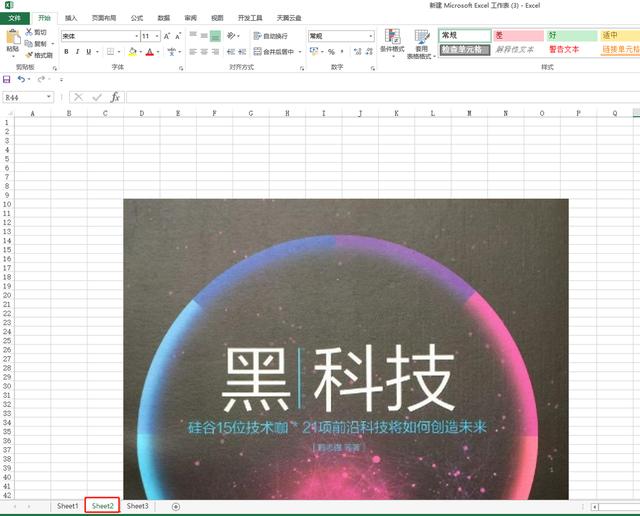Click the Paste (粘贴) icon
640x516 pixels.
[x=12, y=39]
